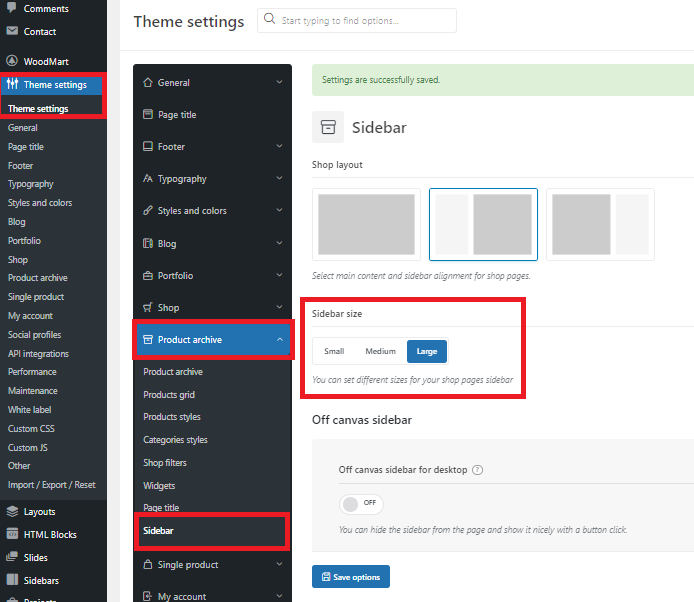Expand the Single product section chevron
Image resolution: width=694 pixels, height=602 pixels.
coord(279,564)
